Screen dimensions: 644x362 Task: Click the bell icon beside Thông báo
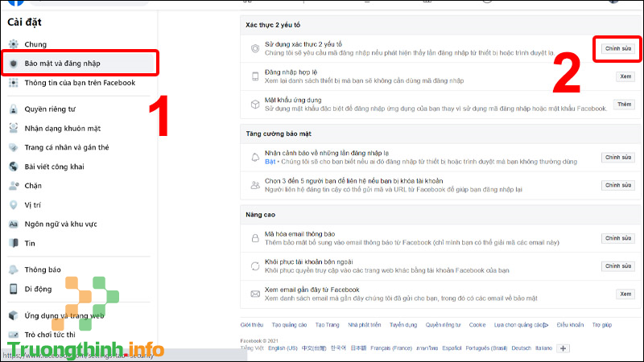coord(14,269)
